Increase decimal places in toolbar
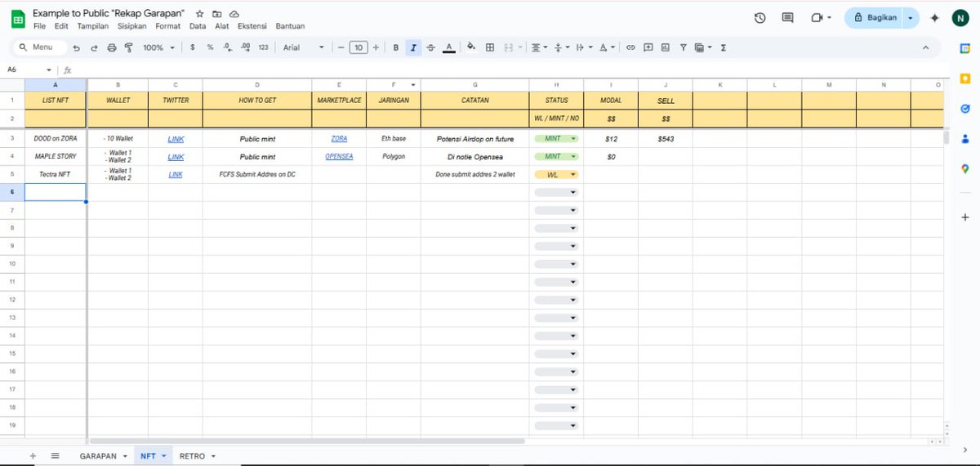 [x=245, y=48]
